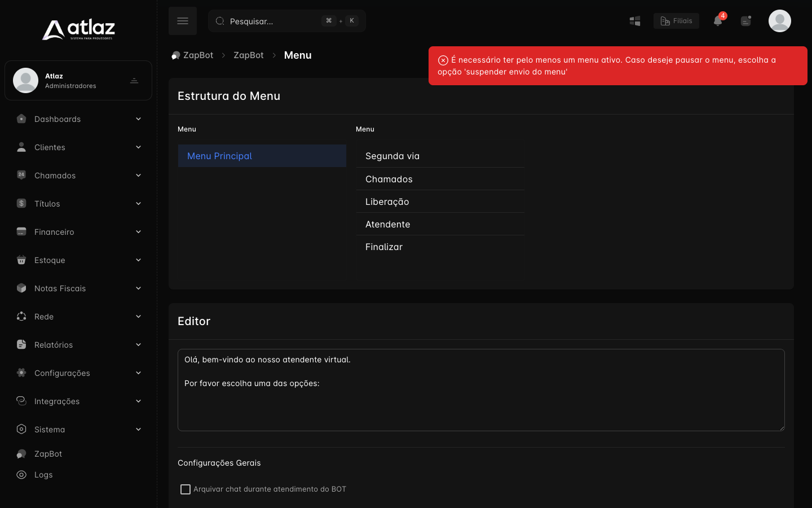The height and width of the screenshot is (508, 812).
Task: Expand the Dashboards chevron
Action: pyautogui.click(x=138, y=119)
